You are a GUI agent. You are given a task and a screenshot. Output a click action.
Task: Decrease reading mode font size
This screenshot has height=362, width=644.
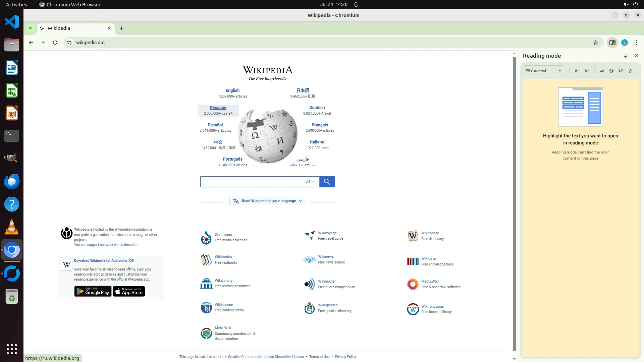click(577, 71)
